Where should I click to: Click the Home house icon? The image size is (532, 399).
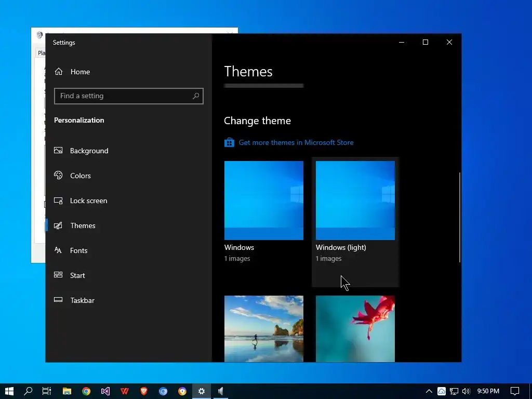coord(59,71)
